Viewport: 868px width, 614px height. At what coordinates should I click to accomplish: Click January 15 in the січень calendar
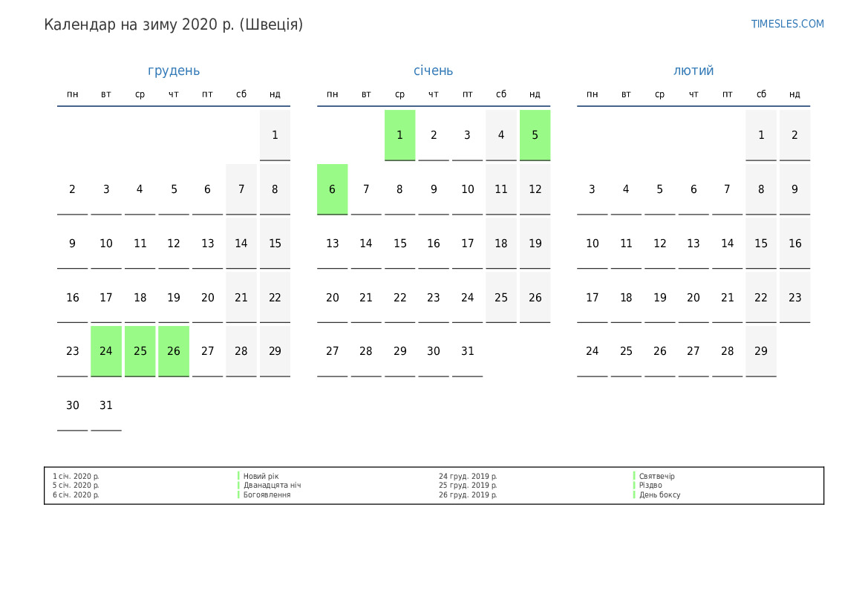click(399, 243)
